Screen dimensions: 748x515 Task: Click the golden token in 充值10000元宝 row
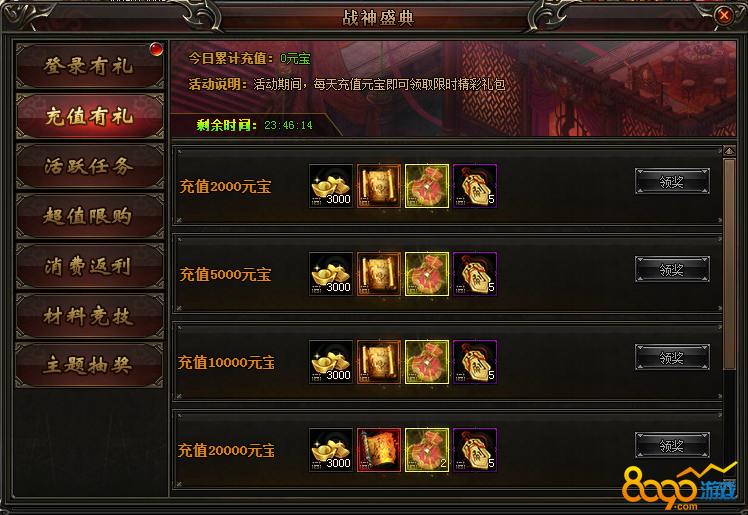475,362
